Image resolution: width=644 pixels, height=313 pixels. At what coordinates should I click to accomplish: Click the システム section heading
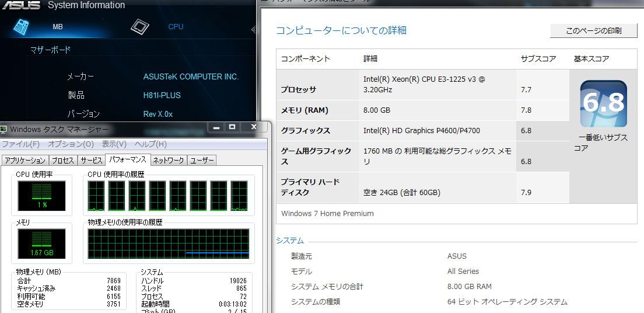290,241
